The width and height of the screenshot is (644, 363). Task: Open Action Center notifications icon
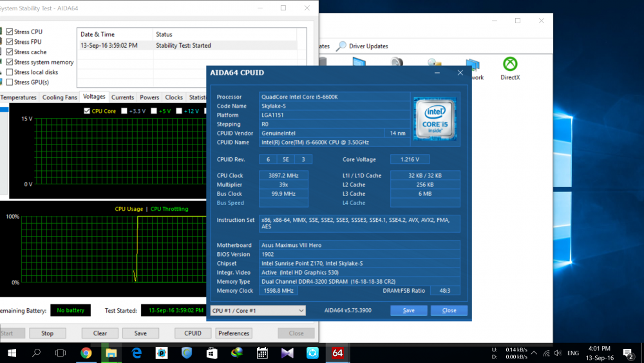pos(628,353)
